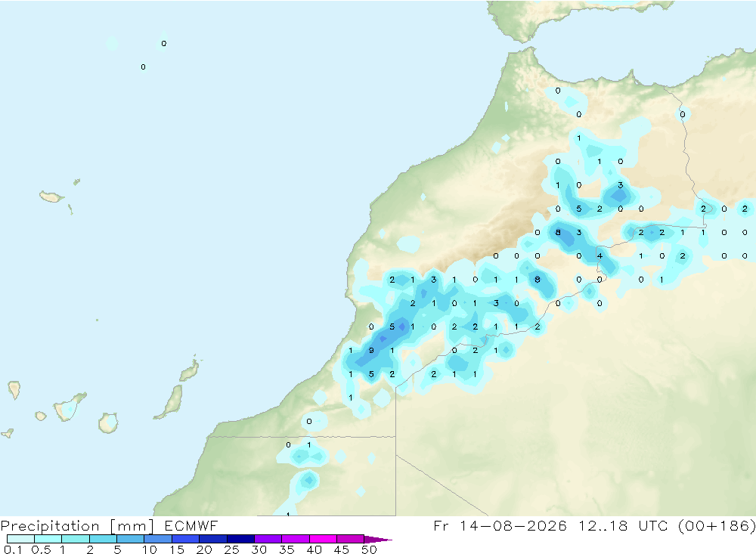756x554 pixels.
Task: Click the legend label 30
Action: click(259, 549)
